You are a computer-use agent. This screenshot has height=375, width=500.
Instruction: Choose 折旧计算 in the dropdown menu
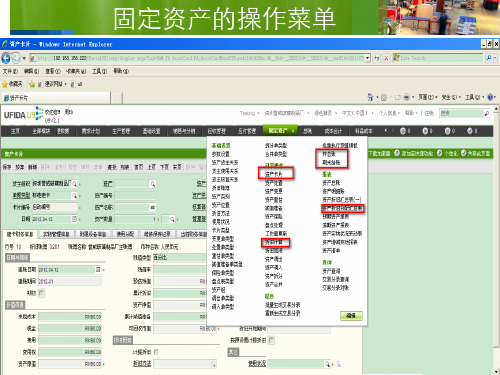coord(274,242)
